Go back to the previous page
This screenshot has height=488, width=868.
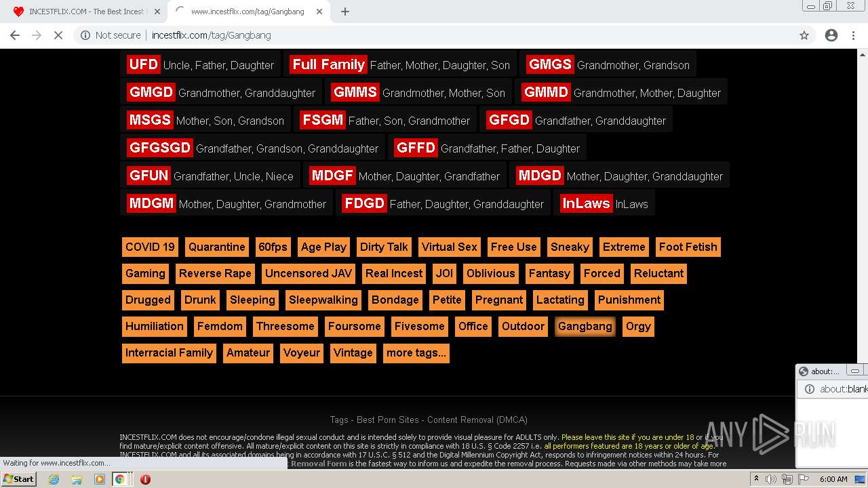click(15, 35)
